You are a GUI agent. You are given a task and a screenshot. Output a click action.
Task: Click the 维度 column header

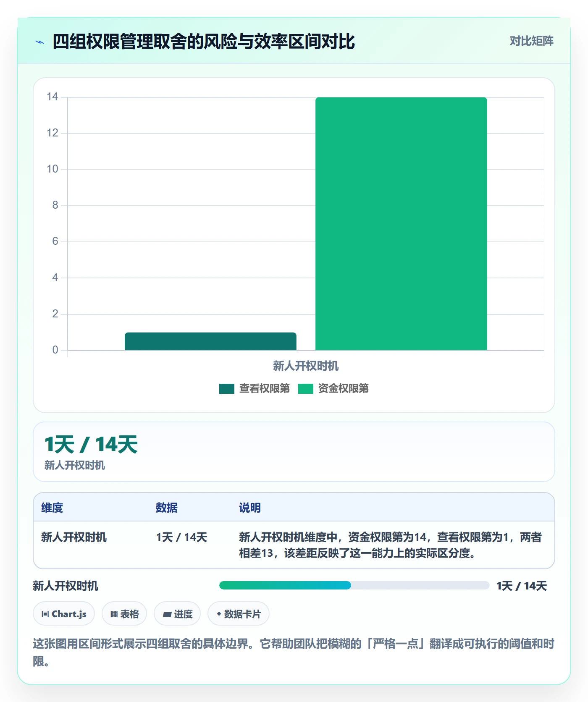(x=52, y=508)
